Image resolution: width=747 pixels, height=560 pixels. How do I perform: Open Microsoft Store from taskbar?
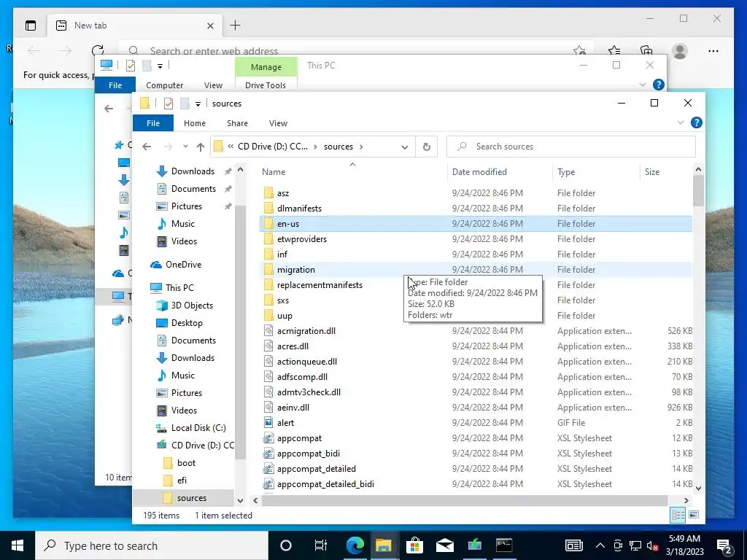[414, 545]
